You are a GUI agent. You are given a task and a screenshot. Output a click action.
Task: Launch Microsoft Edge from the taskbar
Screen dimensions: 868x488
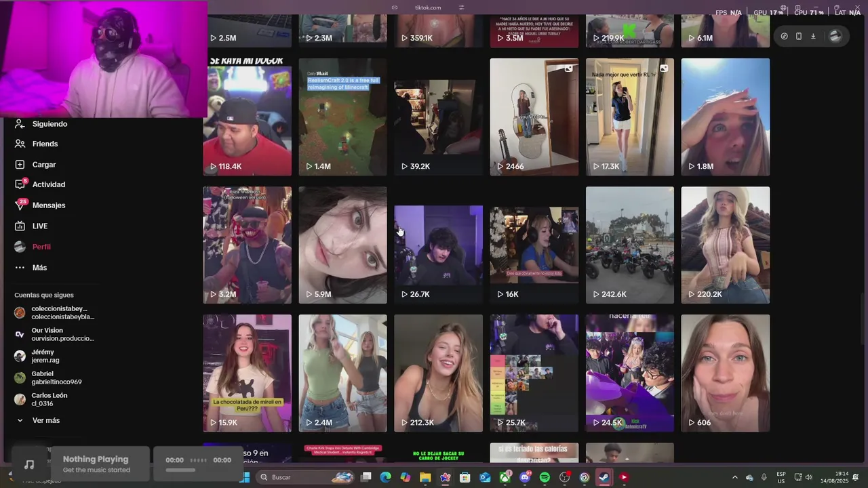(386, 477)
